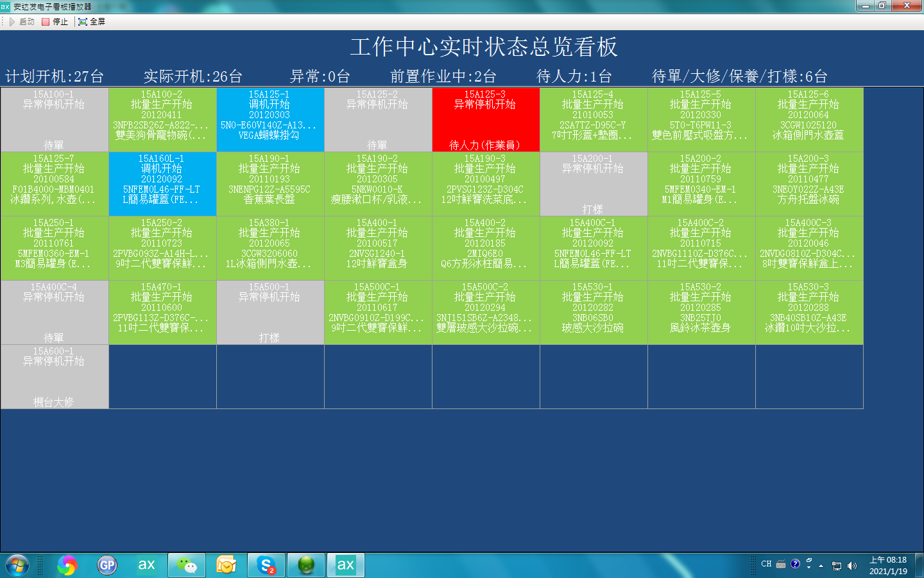Open the Outlook mail taskbar icon
Image resolution: width=924 pixels, height=578 pixels.
point(227,565)
